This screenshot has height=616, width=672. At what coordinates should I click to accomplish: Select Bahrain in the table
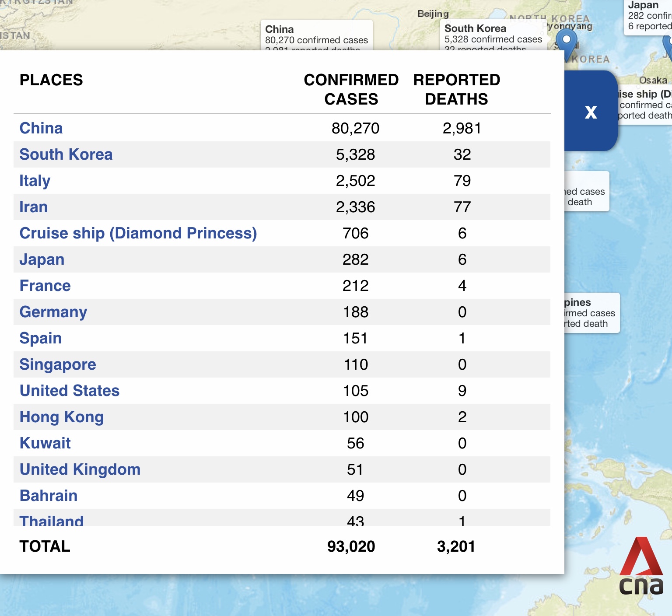49,496
